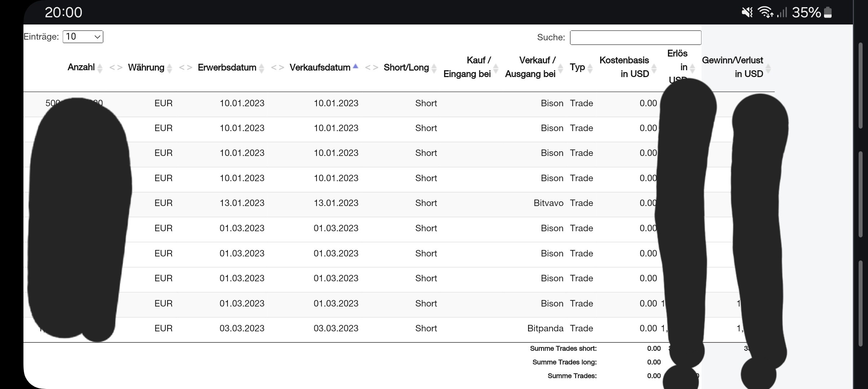The height and width of the screenshot is (389, 868).
Task: Click the Summe Trades total label
Action: pos(572,376)
